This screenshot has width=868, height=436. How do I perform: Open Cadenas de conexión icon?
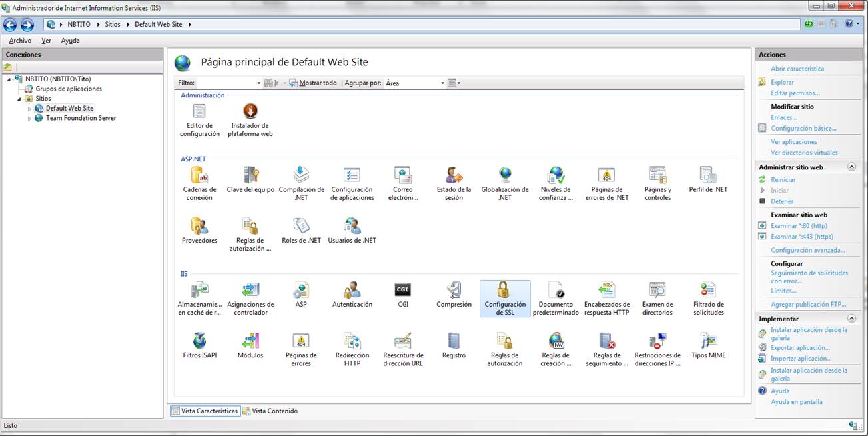click(199, 175)
